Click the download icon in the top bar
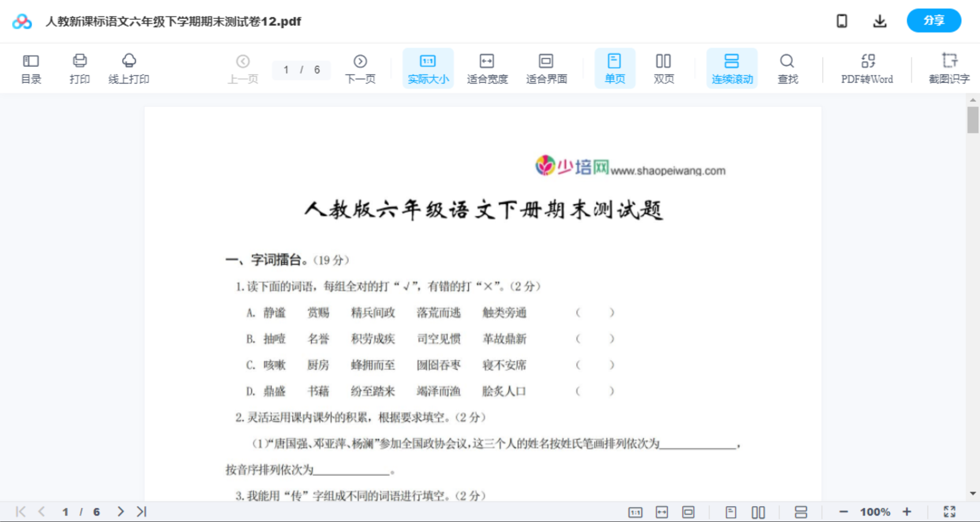The width and height of the screenshot is (980, 522). tap(879, 21)
